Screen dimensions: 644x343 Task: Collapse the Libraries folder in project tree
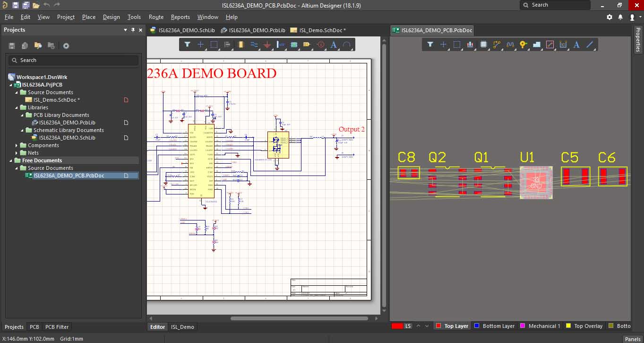(x=17, y=107)
